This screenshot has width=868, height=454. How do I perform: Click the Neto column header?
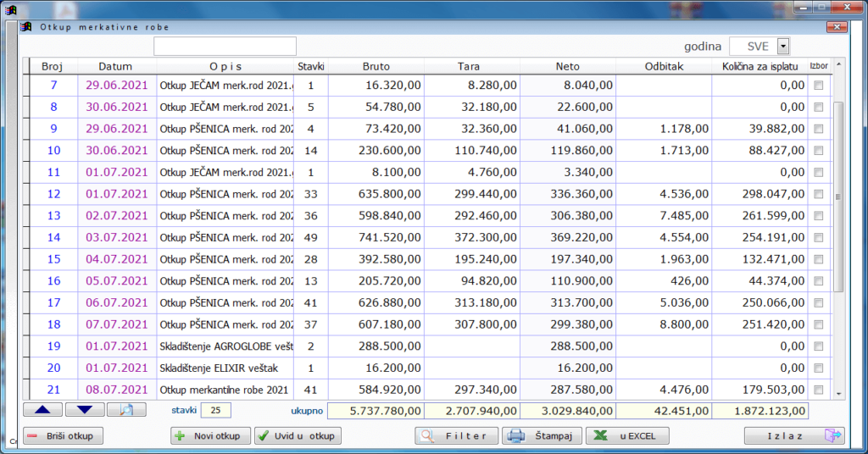coord(567,66)
